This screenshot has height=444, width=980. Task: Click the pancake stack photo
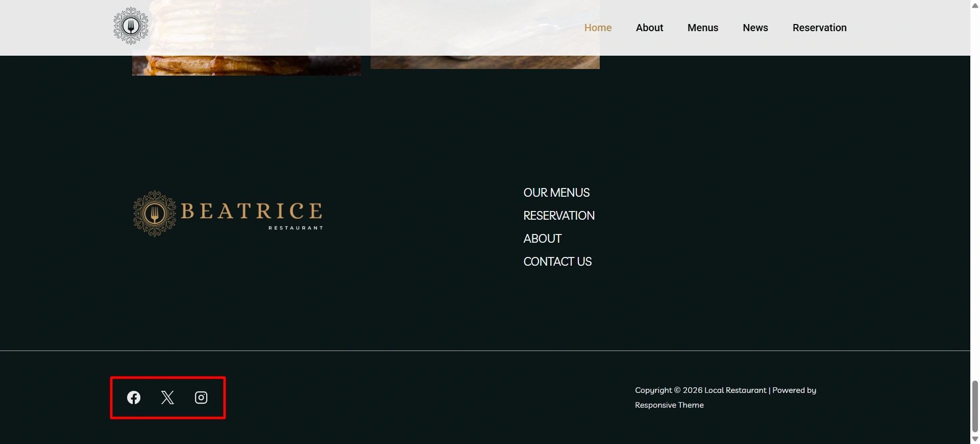[247, 65]
